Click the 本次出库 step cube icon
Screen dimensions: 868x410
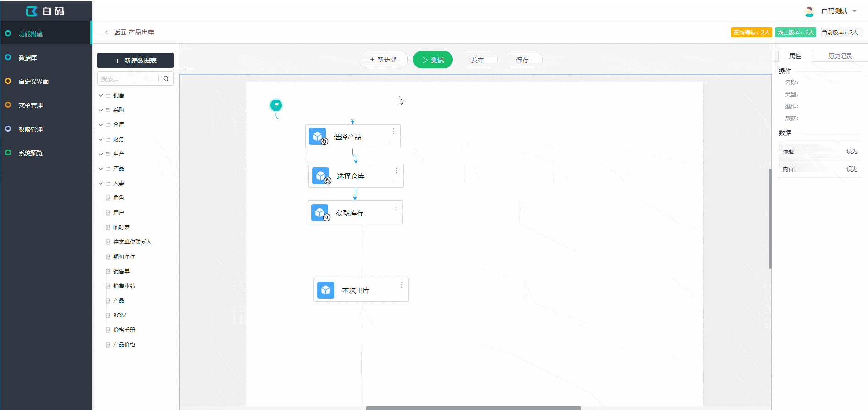click(326, 290)
